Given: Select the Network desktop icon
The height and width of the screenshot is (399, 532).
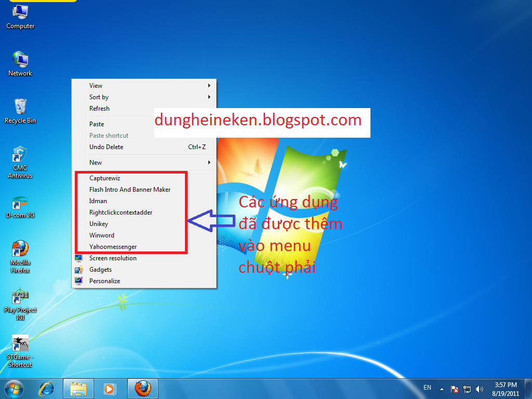Looking at the screenshot, I should click(x=20, y=64).
